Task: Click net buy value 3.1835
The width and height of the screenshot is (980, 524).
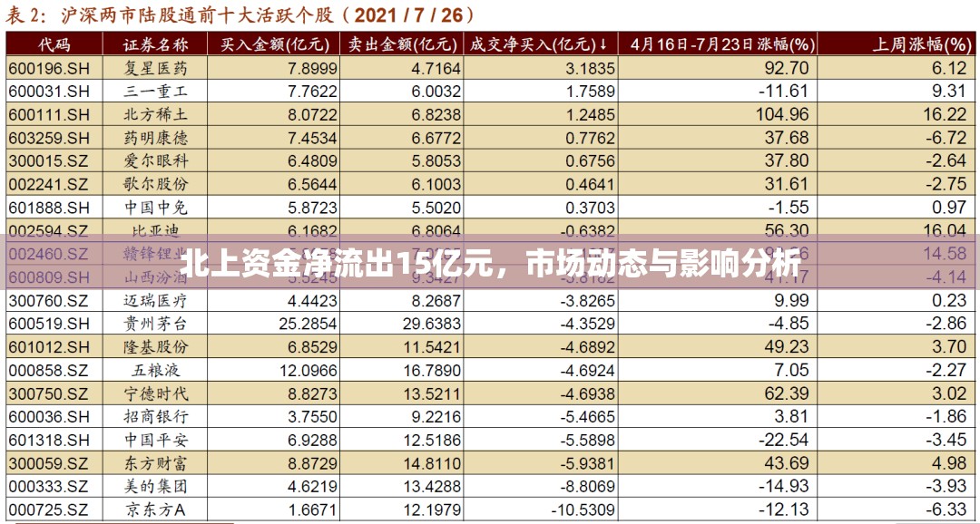Action: tap(590, 69)
